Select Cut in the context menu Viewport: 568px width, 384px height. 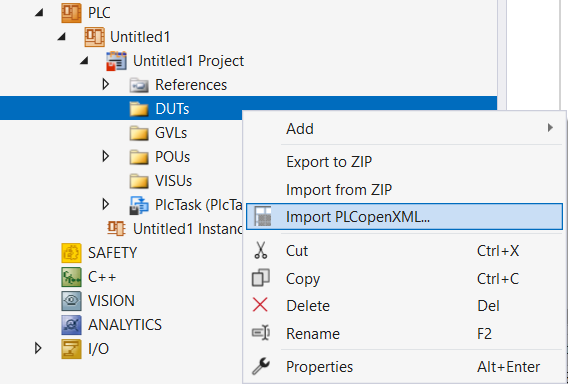[x=404, y=251]
